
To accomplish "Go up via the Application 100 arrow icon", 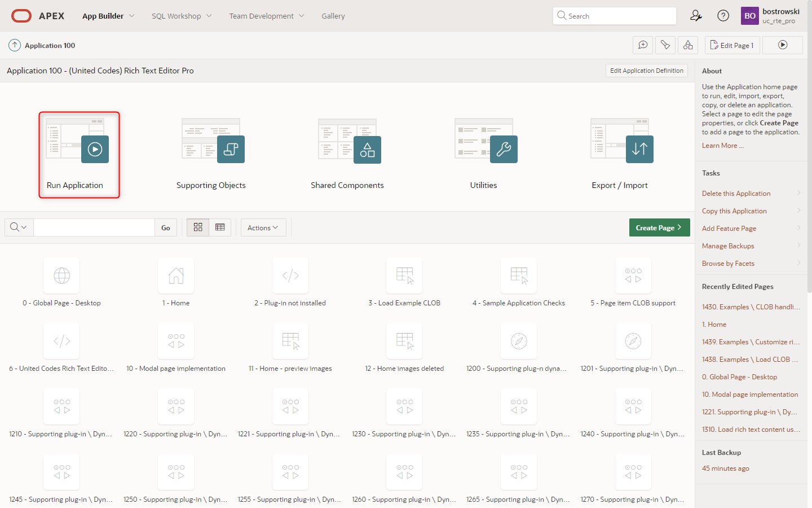I will coord(15,45).
